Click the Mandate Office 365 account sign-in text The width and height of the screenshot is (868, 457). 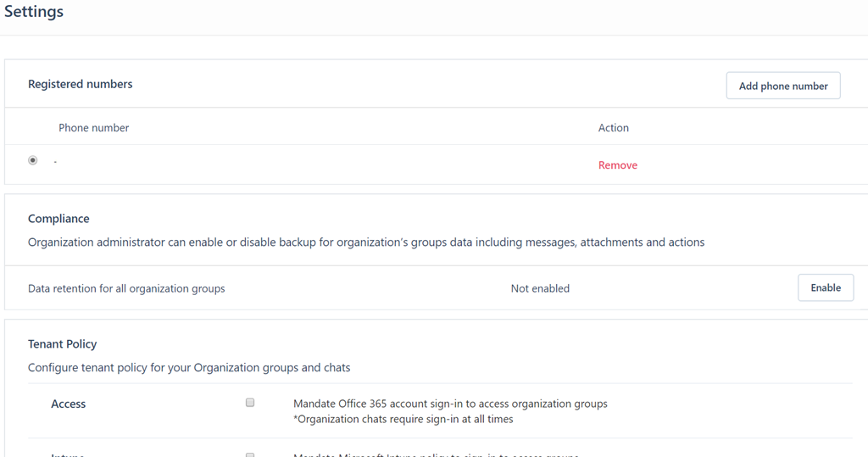click(450, 404)
